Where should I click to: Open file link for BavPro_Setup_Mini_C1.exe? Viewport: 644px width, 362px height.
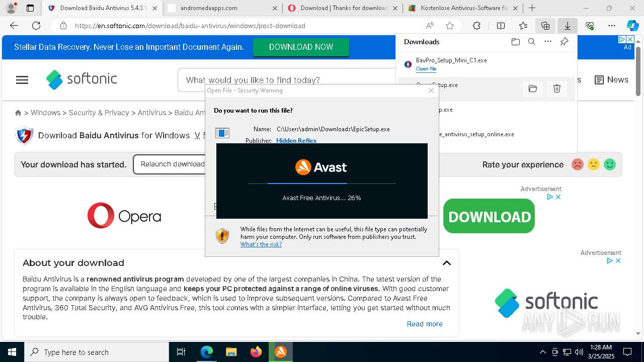426,69
